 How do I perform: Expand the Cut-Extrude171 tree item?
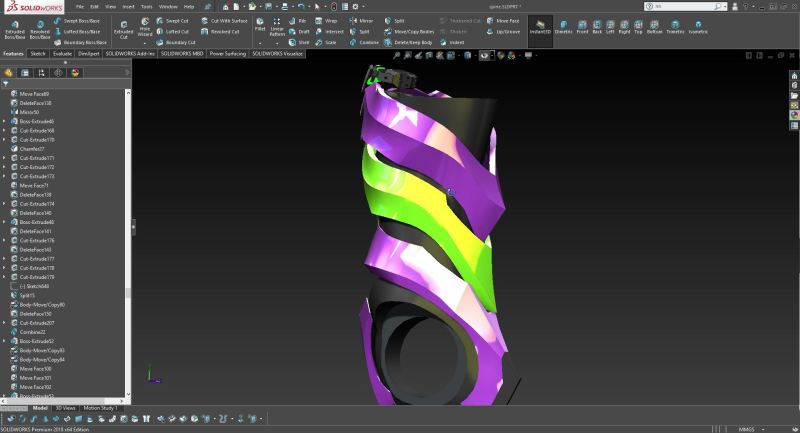(5, 158)
